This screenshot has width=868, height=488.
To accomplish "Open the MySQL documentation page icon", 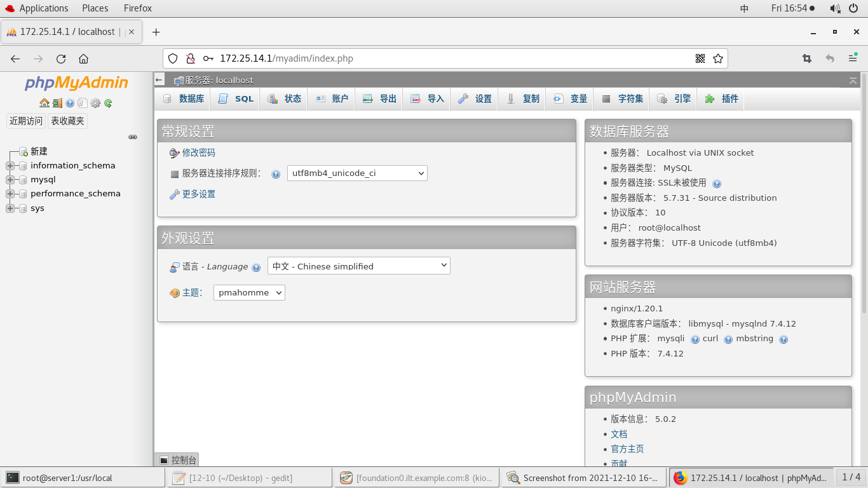I will 83,103.
